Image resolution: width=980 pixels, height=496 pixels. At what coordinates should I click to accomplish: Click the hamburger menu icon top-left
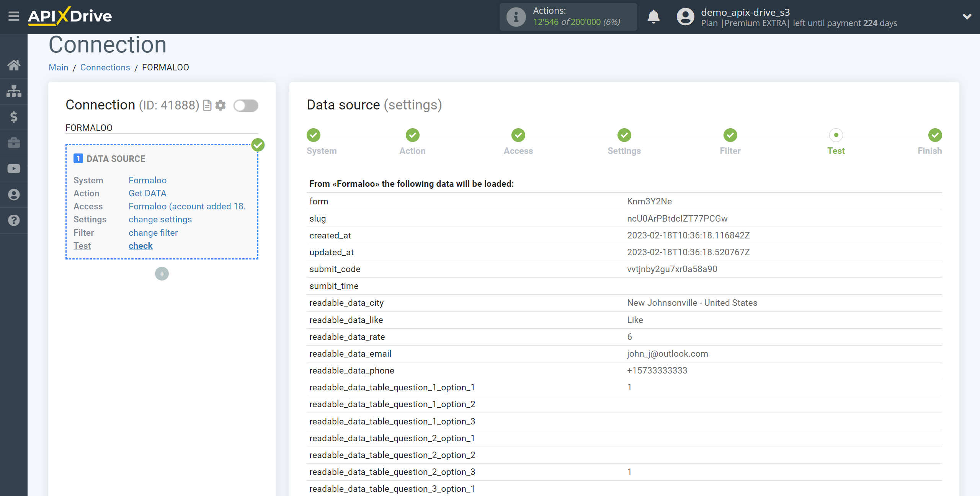click(x=13, y=16)
